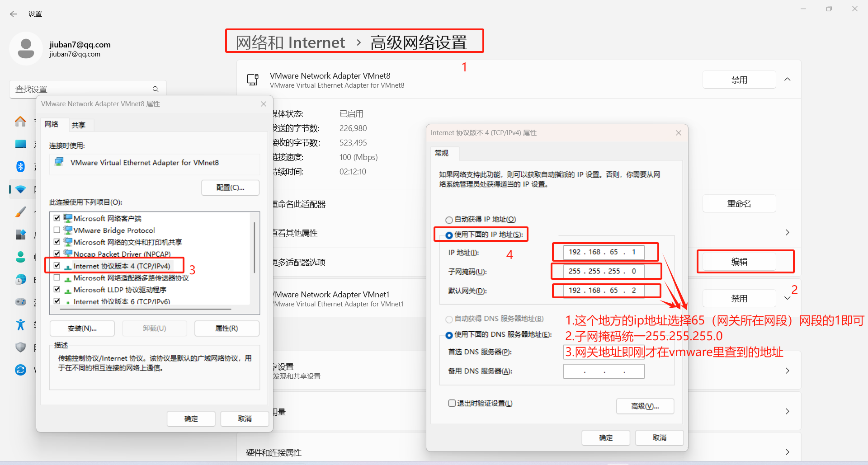Screen dimensions: 868x465
Task: Select the Home icon in the sidebar
Action: coord(20,121)
